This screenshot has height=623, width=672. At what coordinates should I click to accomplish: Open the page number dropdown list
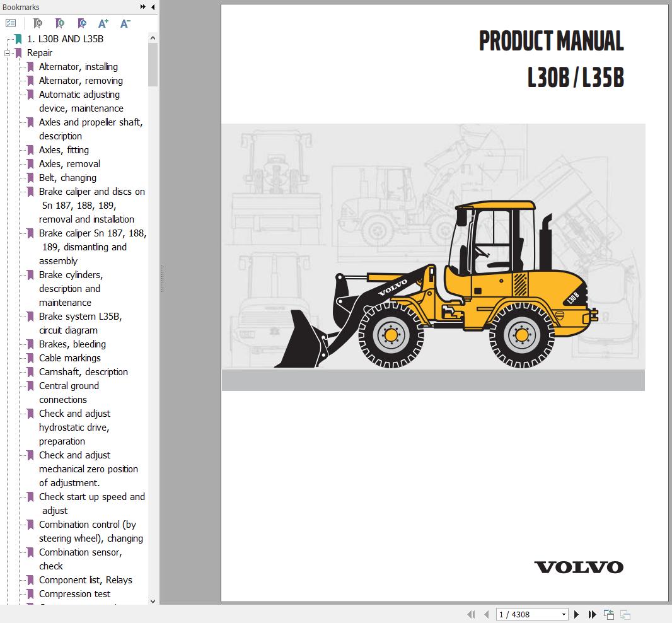pyautogui.click(x=564, y=614)
